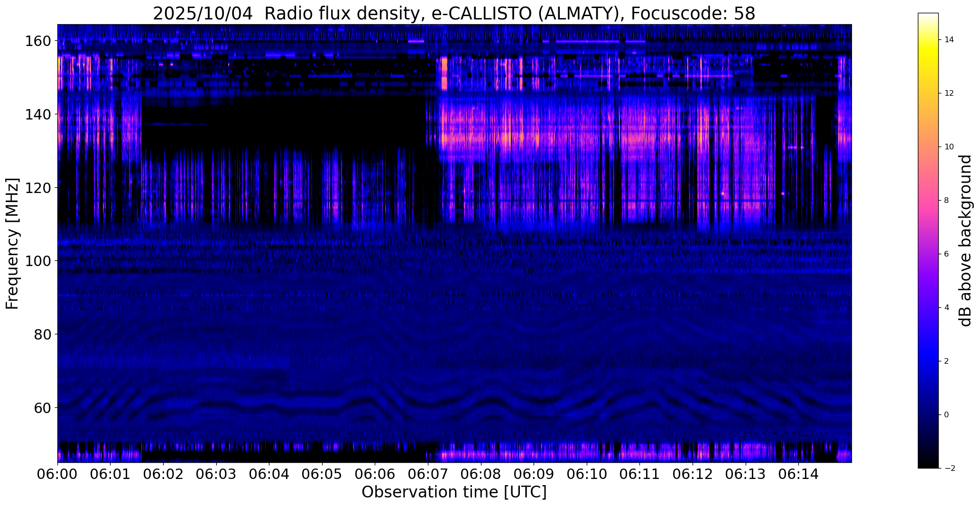Click the colorbar tick label 14
This screenshot has width=980, height=506.
click(949, 40)
